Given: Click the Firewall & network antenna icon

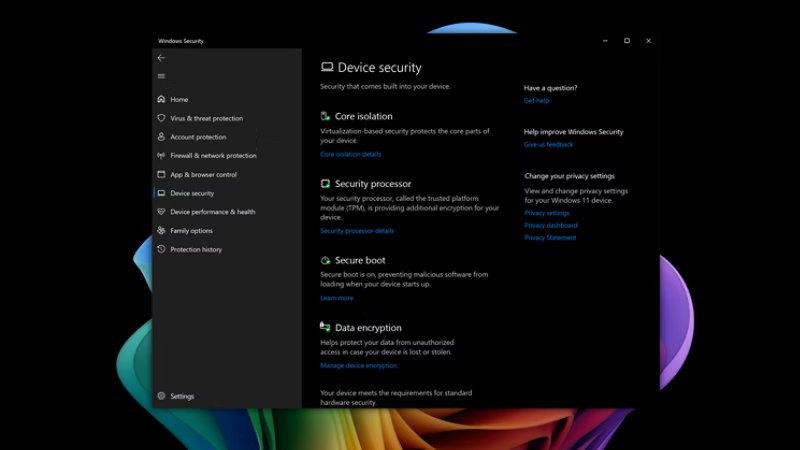Looking at the screenshot, I should [161, 156].
